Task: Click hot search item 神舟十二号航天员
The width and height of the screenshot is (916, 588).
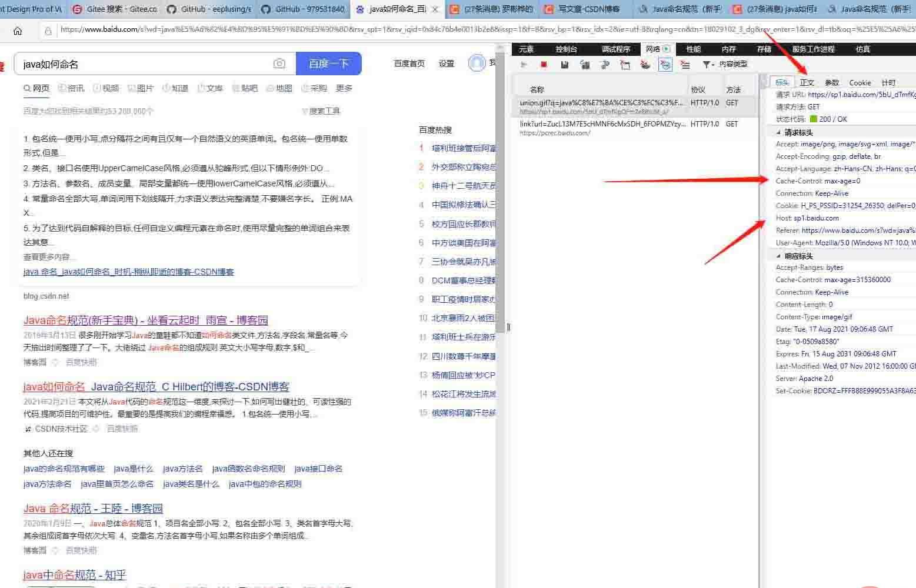Action: pyautogui.click(x=463, y=186)
